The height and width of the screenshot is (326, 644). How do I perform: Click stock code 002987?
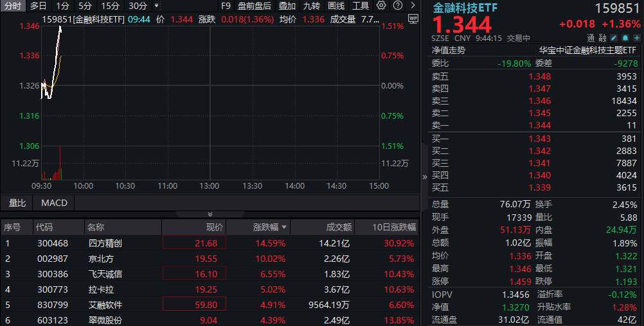tap(53, 259)
